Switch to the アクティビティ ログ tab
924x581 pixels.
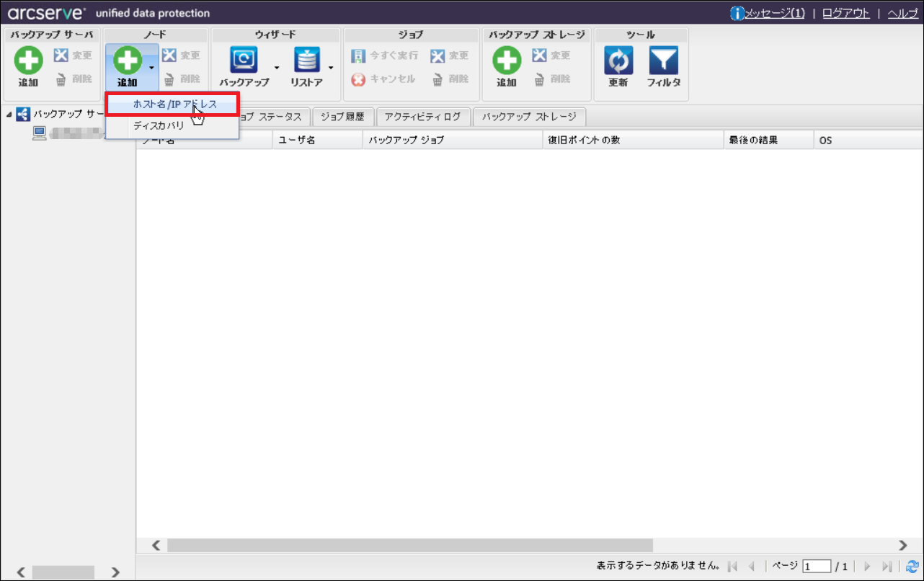[x=423, y=117]
